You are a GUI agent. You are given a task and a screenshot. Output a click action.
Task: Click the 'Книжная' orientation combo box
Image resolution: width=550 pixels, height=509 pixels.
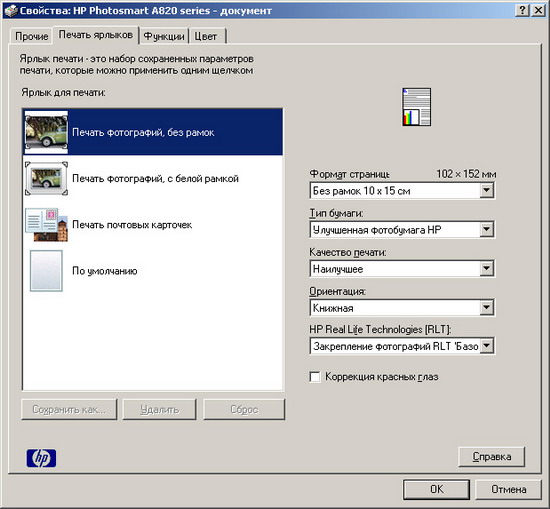pyautogui.click(x=402, y=308)
